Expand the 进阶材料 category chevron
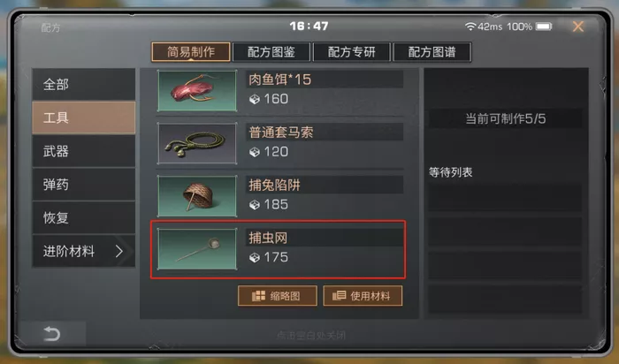Screen dimensions: 619x364 (119, 251)
